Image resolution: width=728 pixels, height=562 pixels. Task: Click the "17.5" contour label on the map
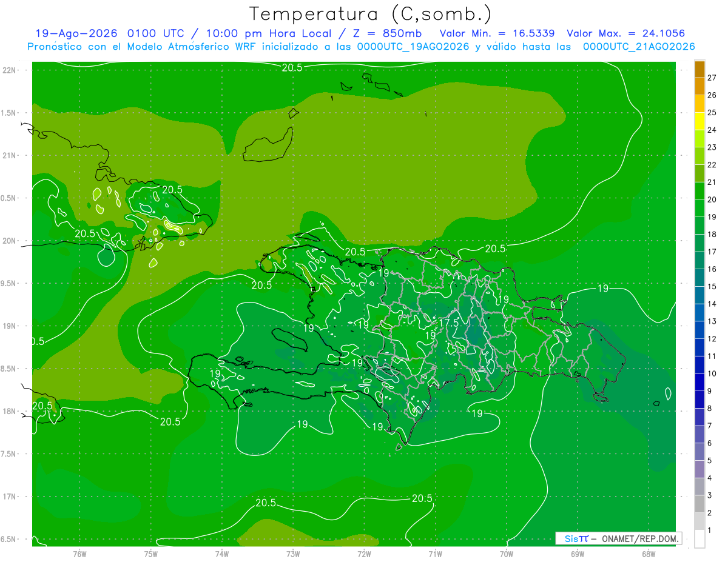pos(448,323)
